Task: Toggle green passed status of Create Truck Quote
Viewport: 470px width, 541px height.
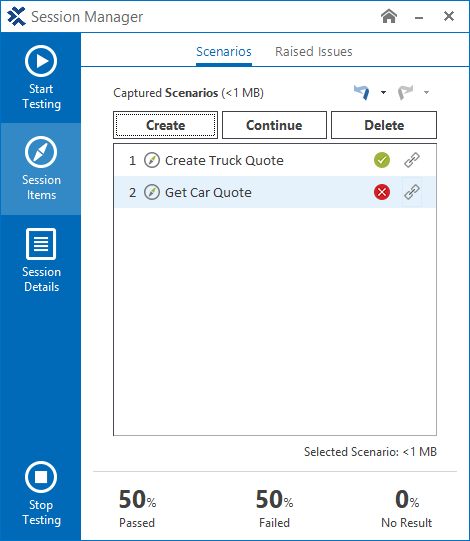Action: point(382,160)
